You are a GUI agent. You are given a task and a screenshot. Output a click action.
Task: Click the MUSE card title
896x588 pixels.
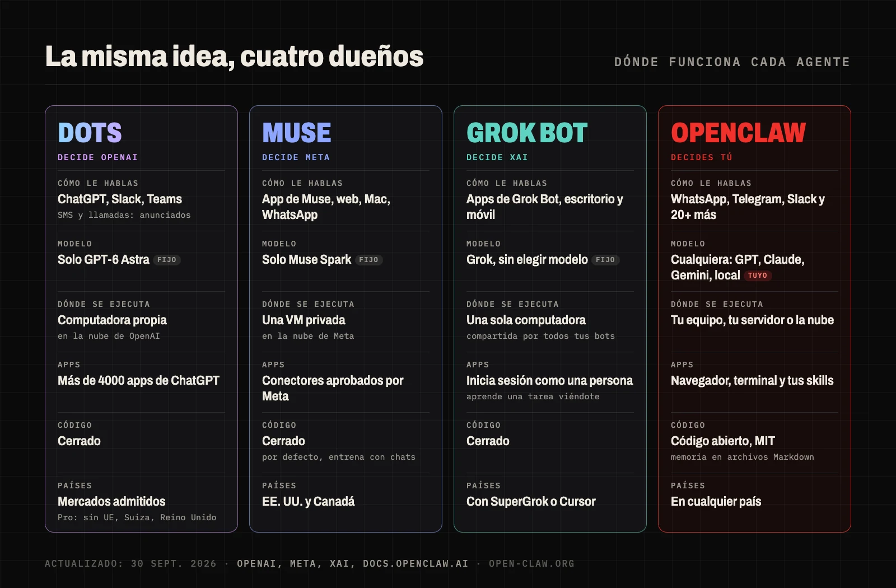pyautogui.click(x=297, y=133)
